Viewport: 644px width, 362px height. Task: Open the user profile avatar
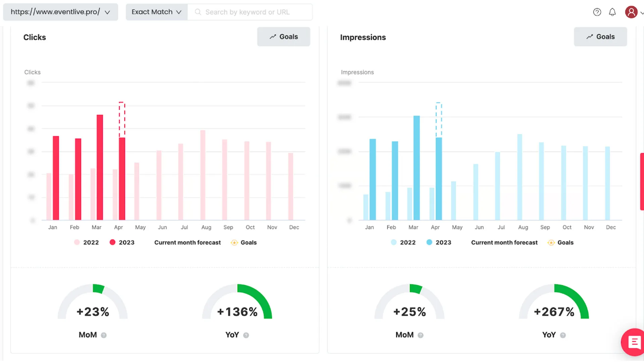(632, 12)
